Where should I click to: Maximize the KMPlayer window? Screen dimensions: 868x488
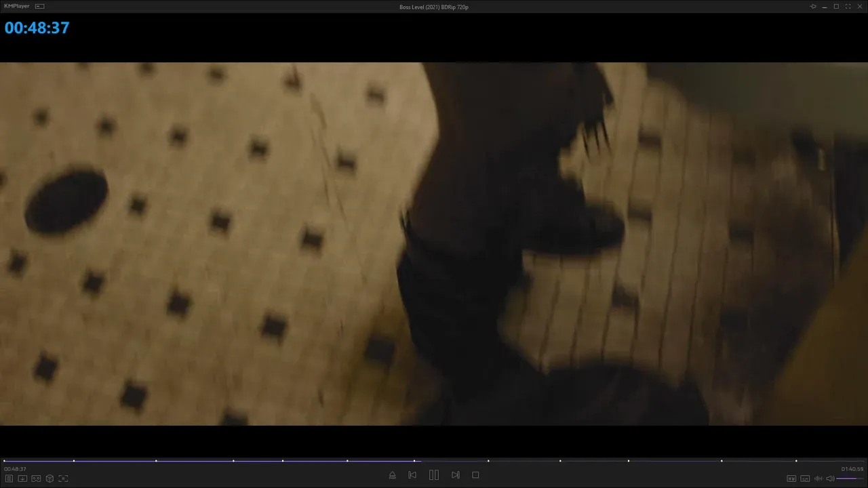point(836,6)
